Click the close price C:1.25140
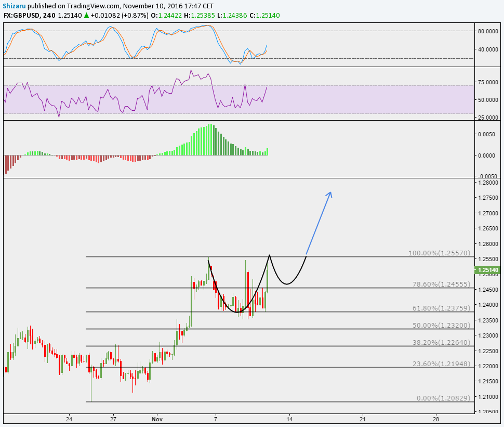504x427 pixels. pyautogui.click(x=264, y=16)
